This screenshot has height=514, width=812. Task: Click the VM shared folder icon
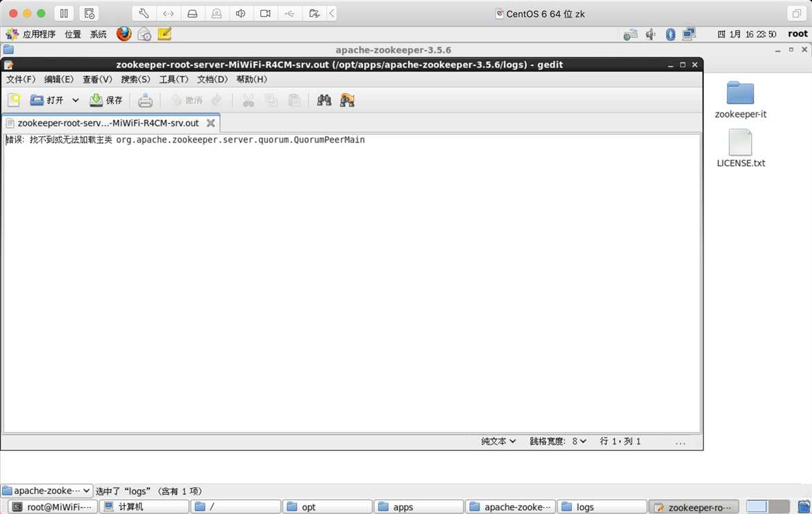[x=314, y=13]
